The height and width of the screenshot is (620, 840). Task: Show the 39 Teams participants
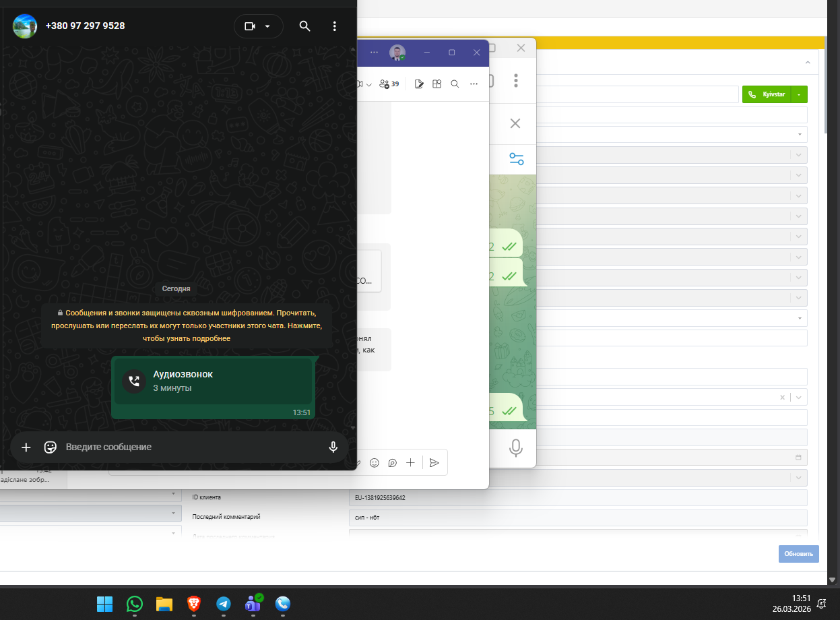389,84
